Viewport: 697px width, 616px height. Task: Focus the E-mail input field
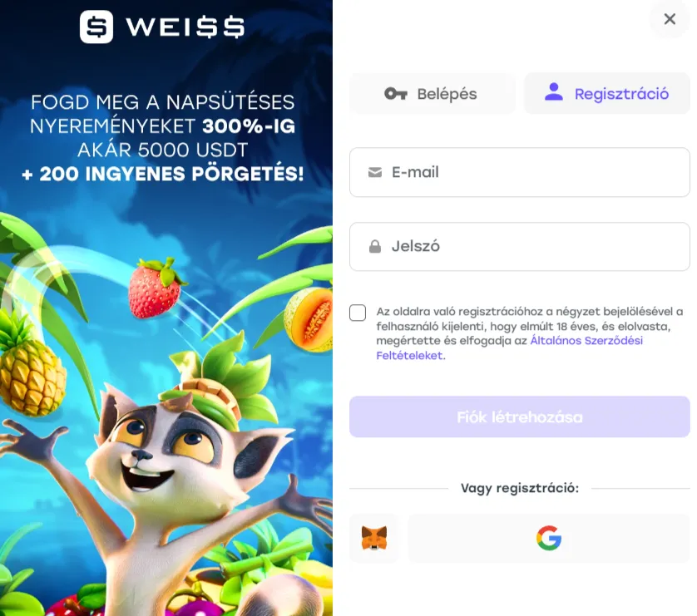pyautogui.click(x=520, y=172)
